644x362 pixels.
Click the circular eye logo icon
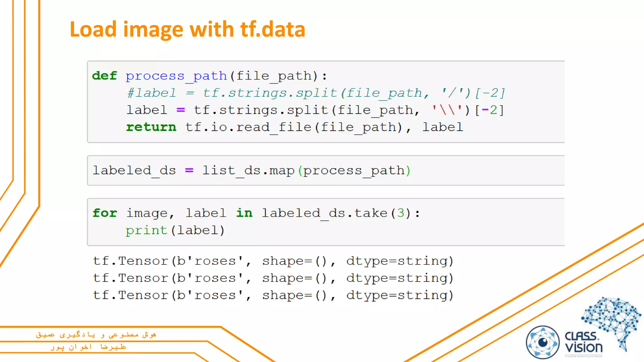[x=543, y=342]
